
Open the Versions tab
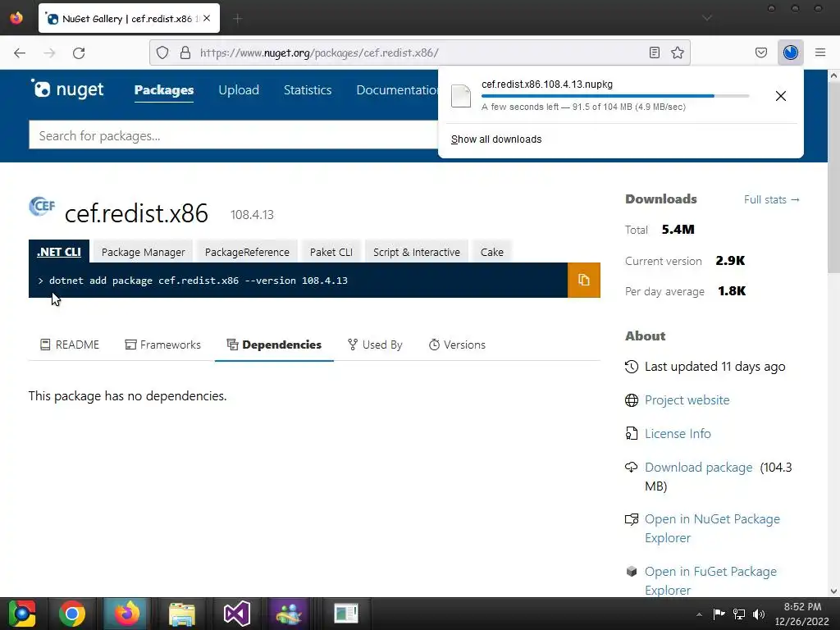coord(457,345)
